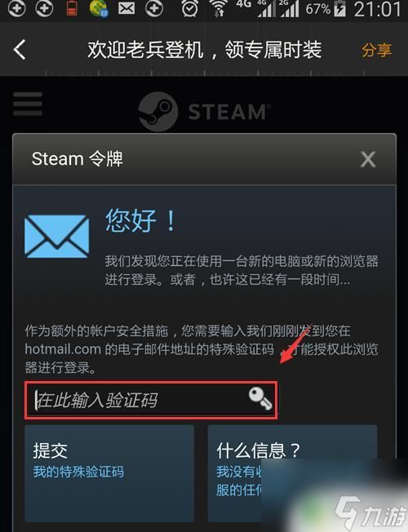This screenshot has width=408, height=532.
Task: Tap the back arrow in header
Action: [20, 50]
